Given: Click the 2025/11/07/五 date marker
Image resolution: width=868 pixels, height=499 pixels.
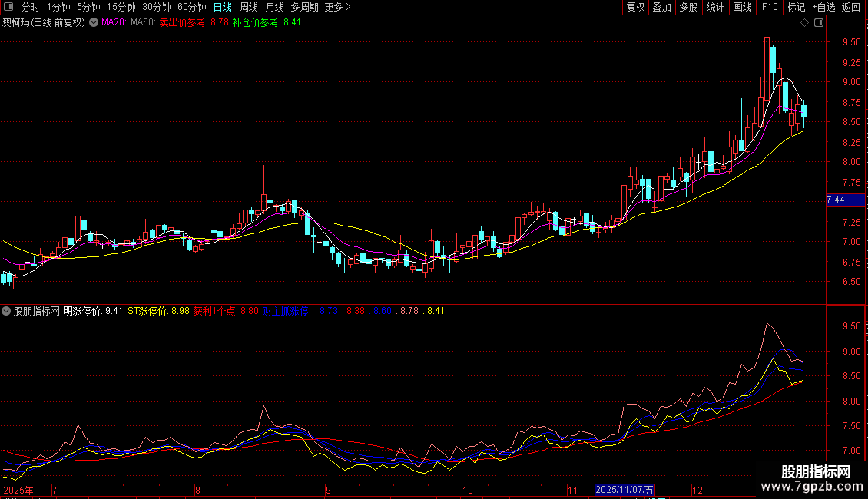Looking at the screenshot, I should [x=624, y=490].
